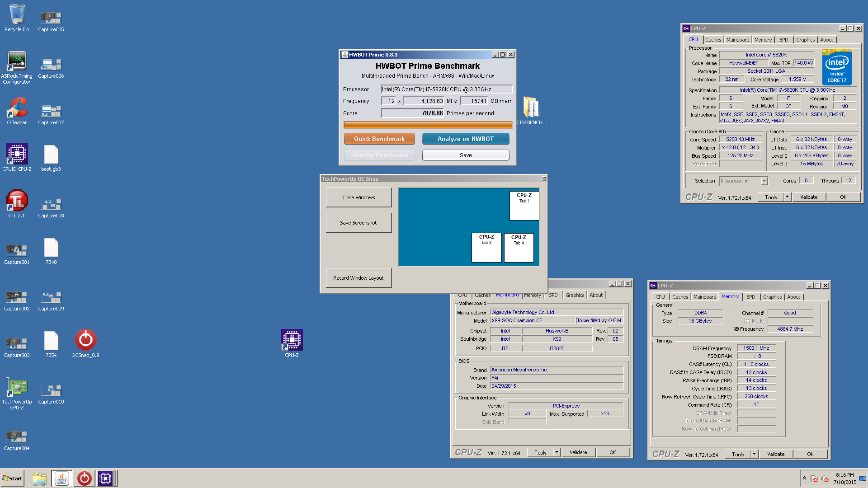Open the Processor #1 selection dropdown

pos(744,181)
